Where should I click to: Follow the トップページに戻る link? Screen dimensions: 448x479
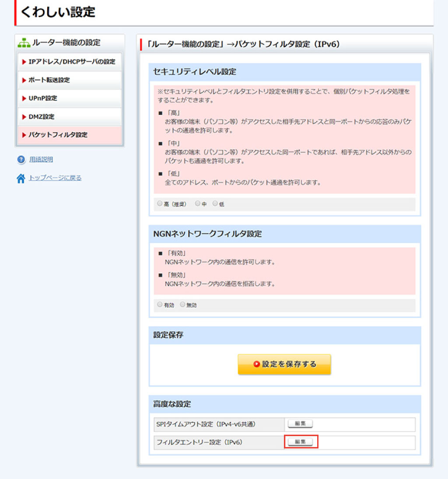55,178
